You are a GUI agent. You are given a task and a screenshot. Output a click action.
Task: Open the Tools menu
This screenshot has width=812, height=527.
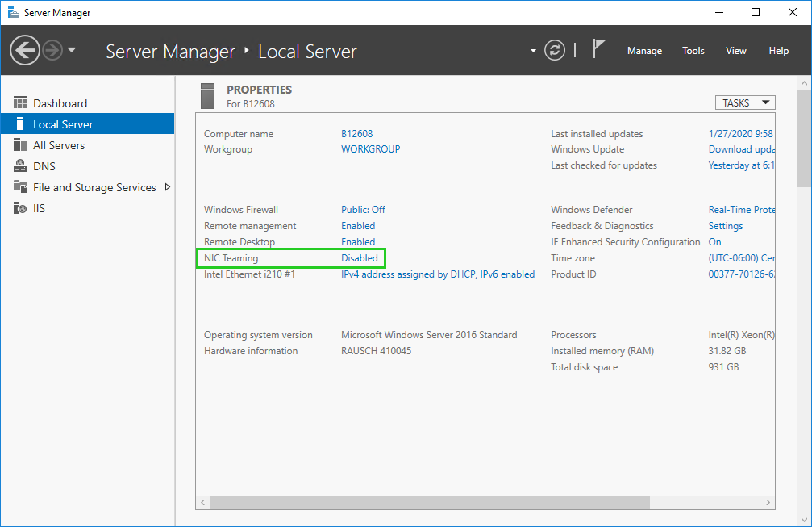click(x=693, y=51)
